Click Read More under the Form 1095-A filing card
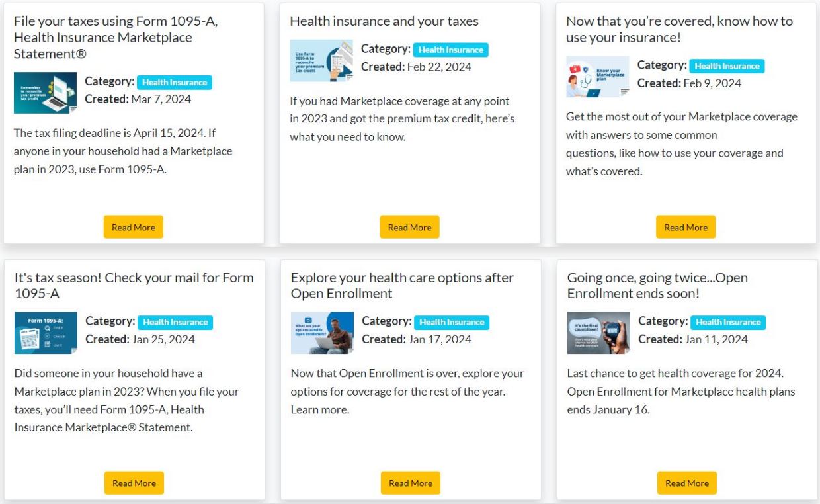 [x=133, y=227]
